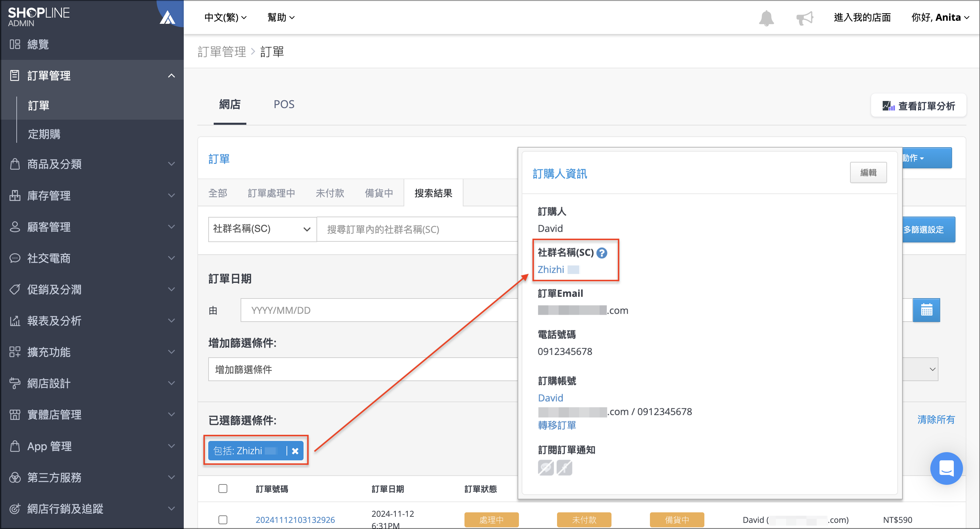Screen dimensions: 980x529
Task: Click the 商品及分類 bag icon
Action: pos(15,164)
